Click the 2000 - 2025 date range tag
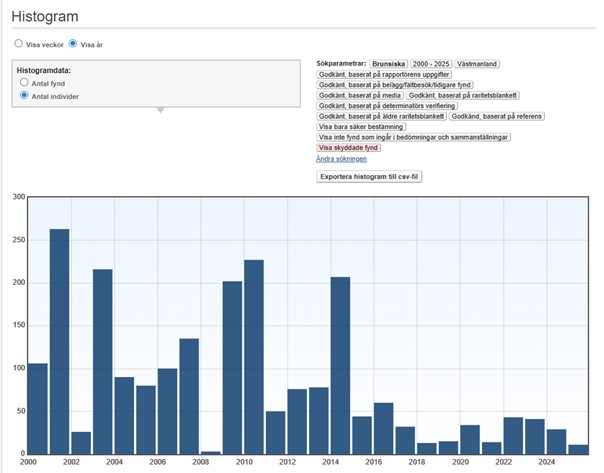 (431, 64)
